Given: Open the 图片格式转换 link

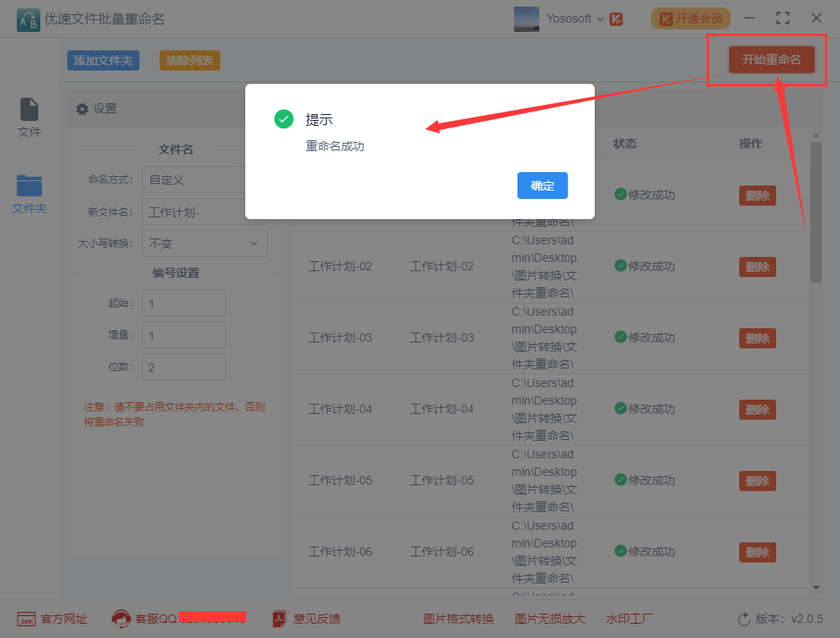Looking at the screenshot, I should click(459, 619).
